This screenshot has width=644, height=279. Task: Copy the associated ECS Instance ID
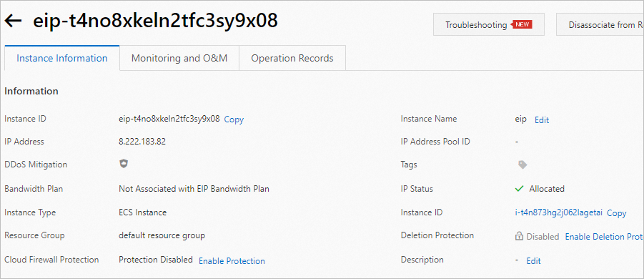pyautogui.click(x=617, y=213)
